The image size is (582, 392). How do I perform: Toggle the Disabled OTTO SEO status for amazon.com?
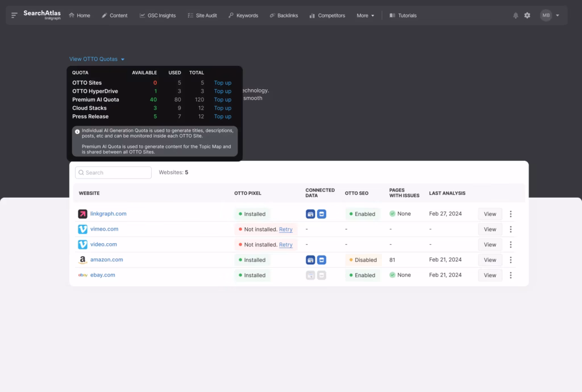pos(363,260)
